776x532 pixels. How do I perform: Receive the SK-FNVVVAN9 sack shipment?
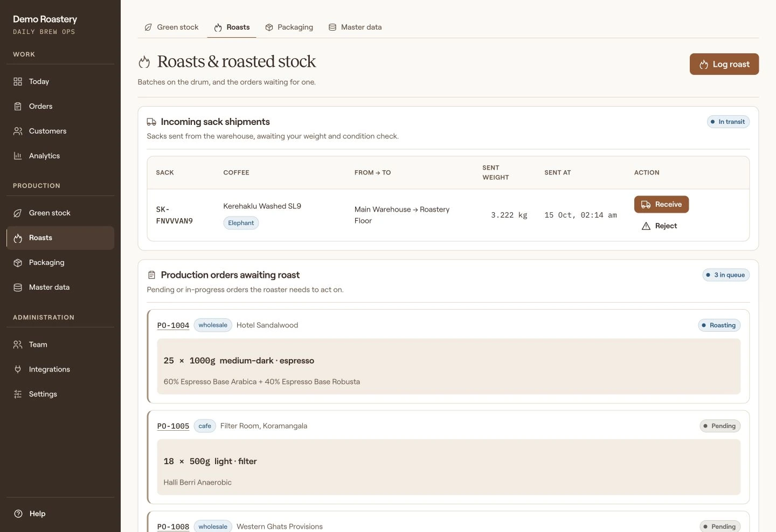(x=661, y=205)
